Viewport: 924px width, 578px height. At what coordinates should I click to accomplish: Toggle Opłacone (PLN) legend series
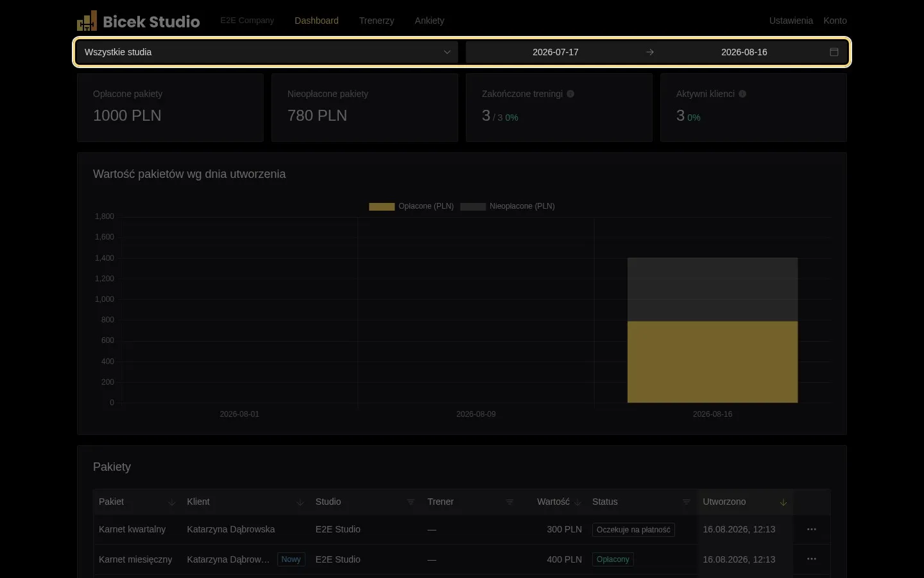[x=411, y=206]
